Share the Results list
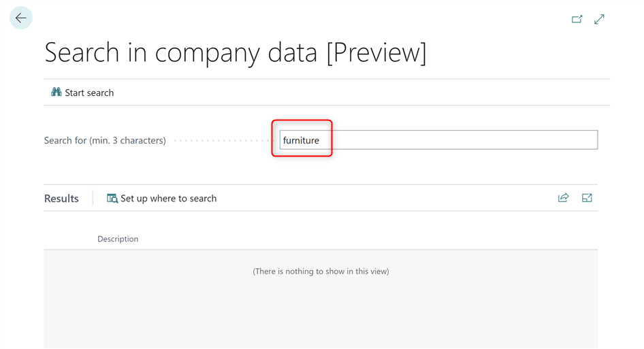Viewport: 644px width, 349px height. tap(563, 198)
